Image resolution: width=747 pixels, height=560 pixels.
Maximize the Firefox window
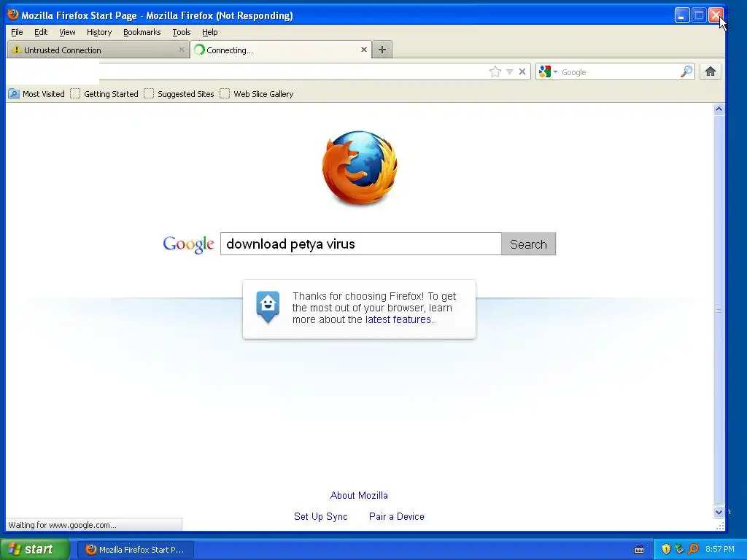(699, 15)
